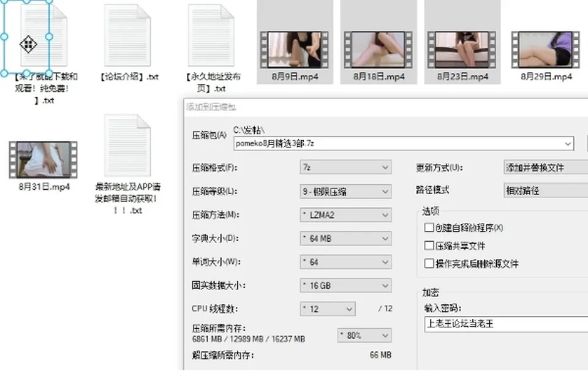Click the 最新地址及APP filename label
588x371 pixels.
coord(128,198)
